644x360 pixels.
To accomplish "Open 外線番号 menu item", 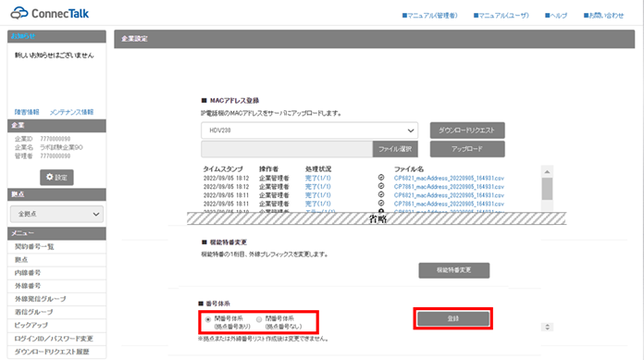I will pos(56,286).
